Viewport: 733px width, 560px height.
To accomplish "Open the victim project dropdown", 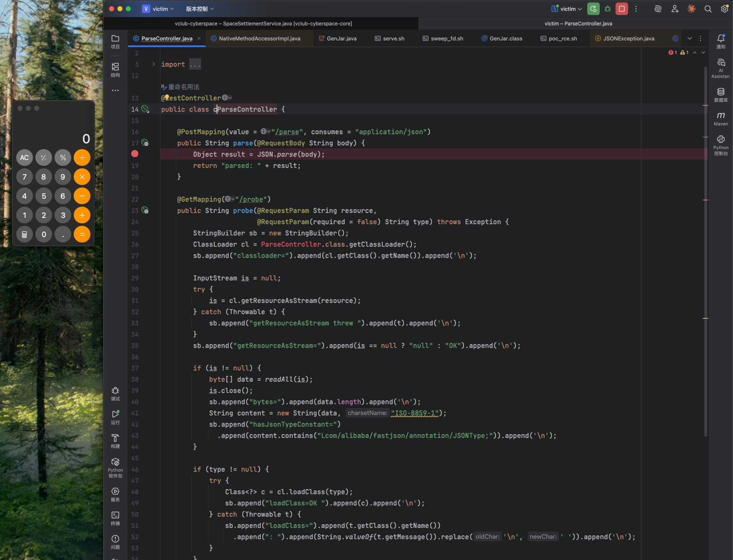I will 158,9.
